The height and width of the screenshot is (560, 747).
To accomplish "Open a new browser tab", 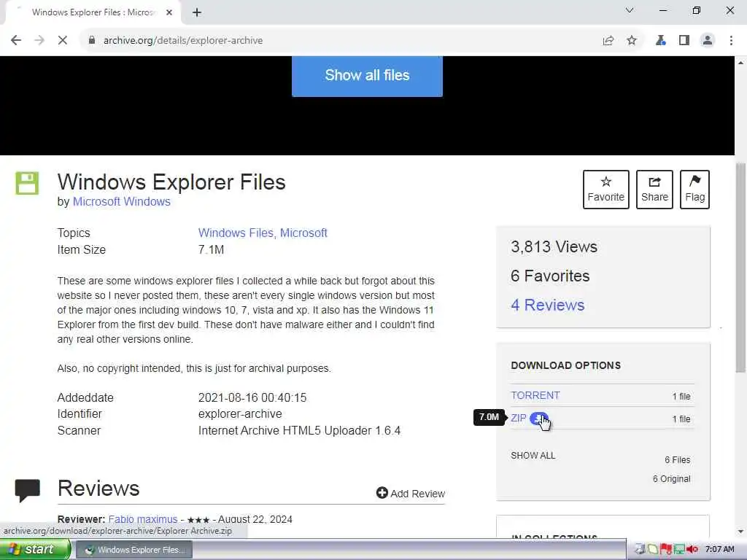I will click(x=197, y=12).
